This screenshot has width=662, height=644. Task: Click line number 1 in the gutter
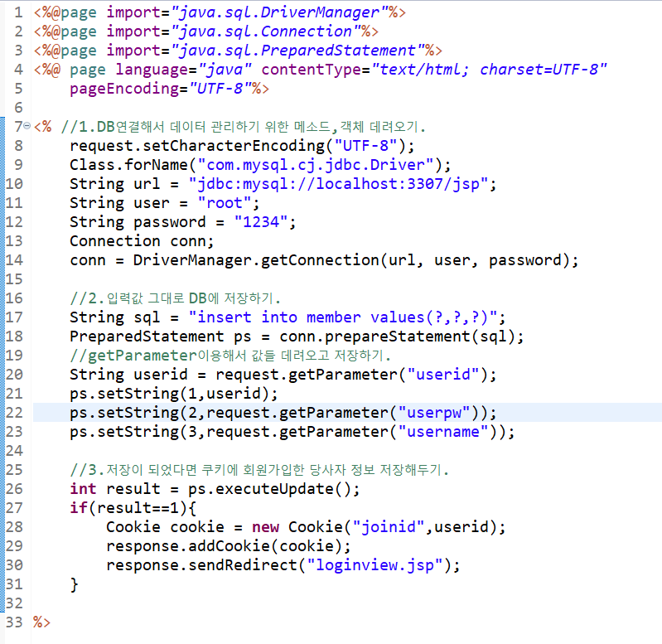pyautogui.click(x=18, y=12)
